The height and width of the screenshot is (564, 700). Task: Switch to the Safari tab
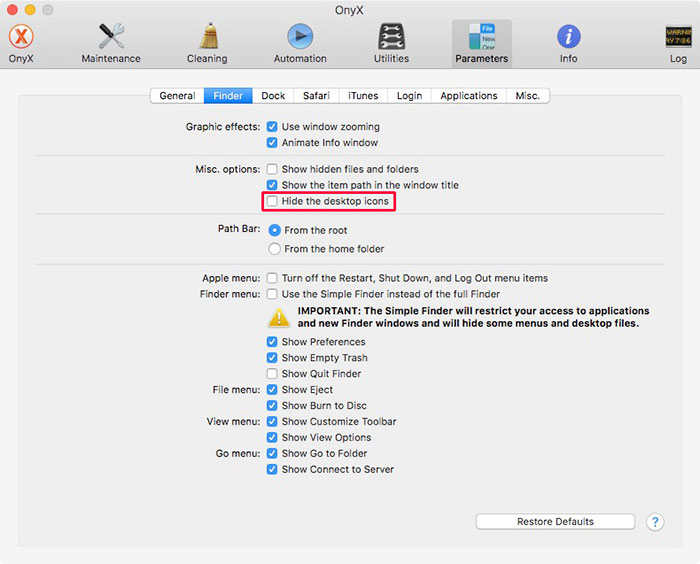click(x=315, y=96)
